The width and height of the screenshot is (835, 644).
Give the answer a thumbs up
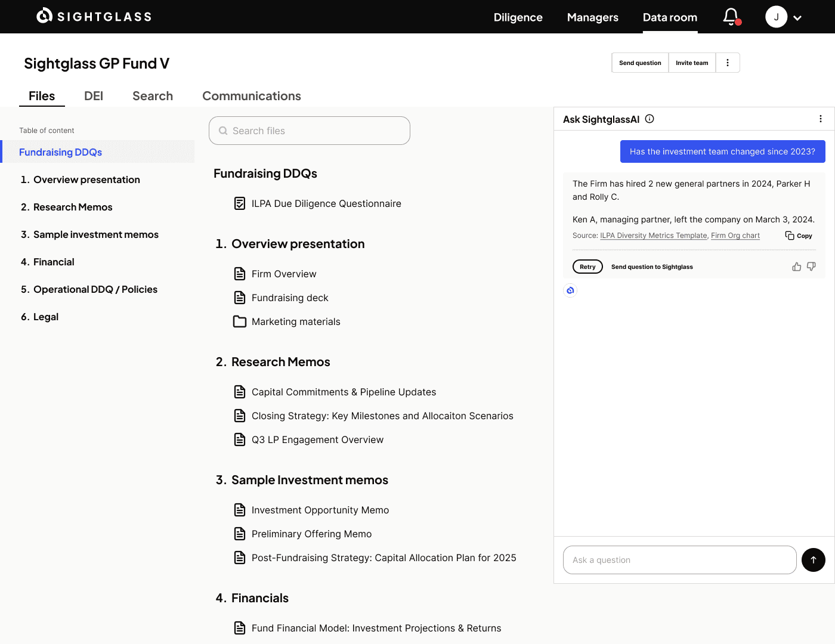tap(797, 267)
